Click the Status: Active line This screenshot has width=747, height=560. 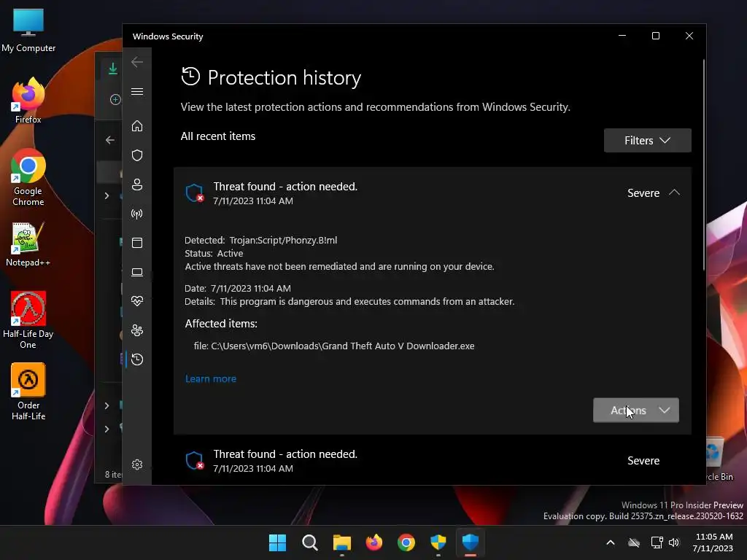pyautogui.click(x=214, y=253)
